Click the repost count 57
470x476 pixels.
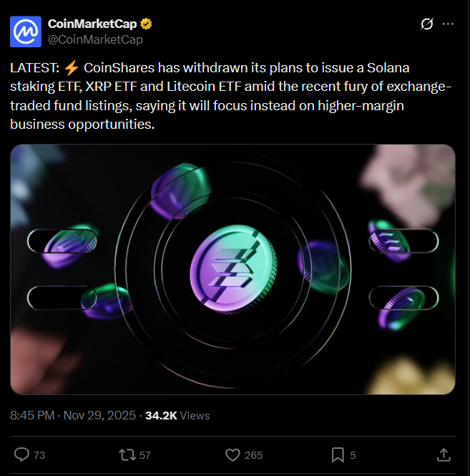(146, 455)
